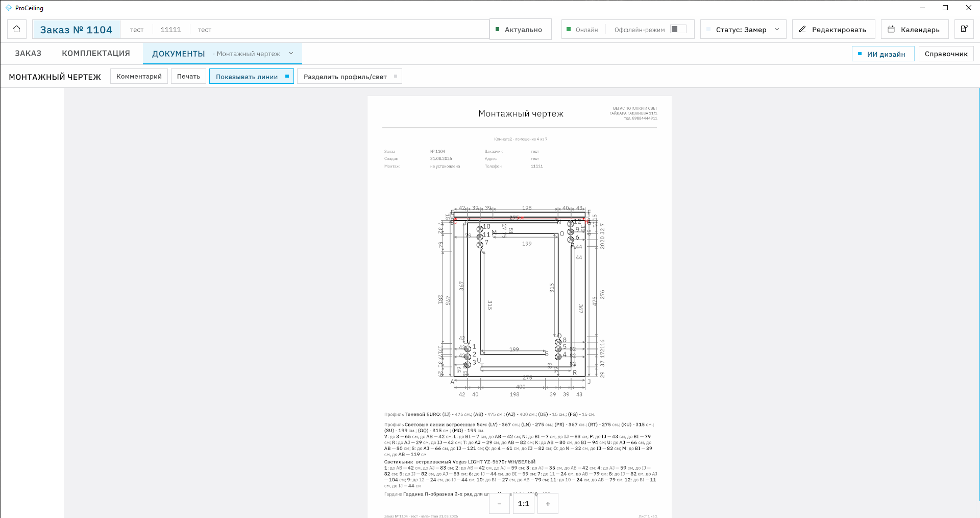Expand the Монтажный чертеж document chevron
This screenshot has width=980, height=518.
(x=291, y=53)
